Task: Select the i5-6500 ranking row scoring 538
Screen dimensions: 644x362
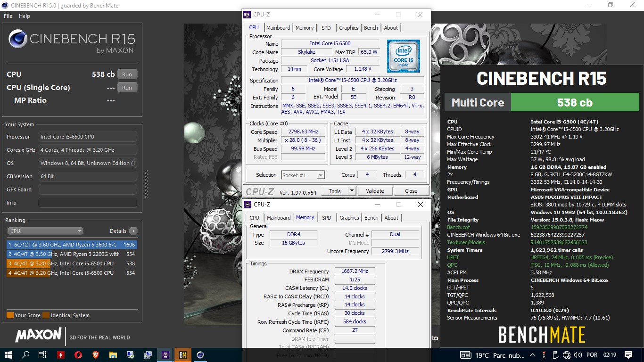Action: coord(72,263)
